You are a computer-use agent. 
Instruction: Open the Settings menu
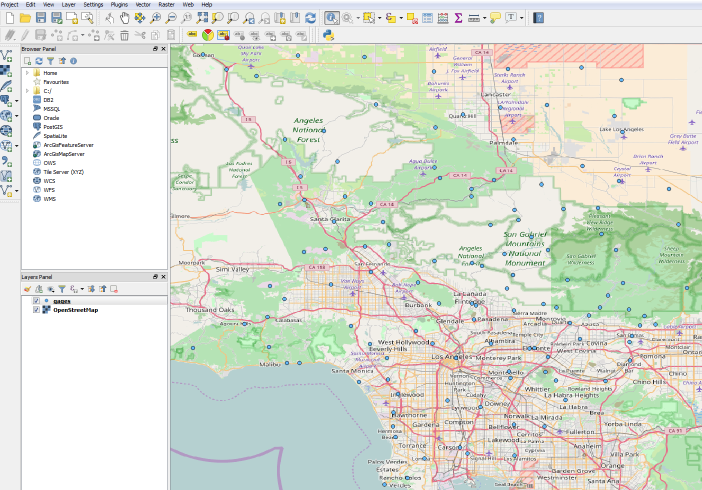tap(93, 4)
